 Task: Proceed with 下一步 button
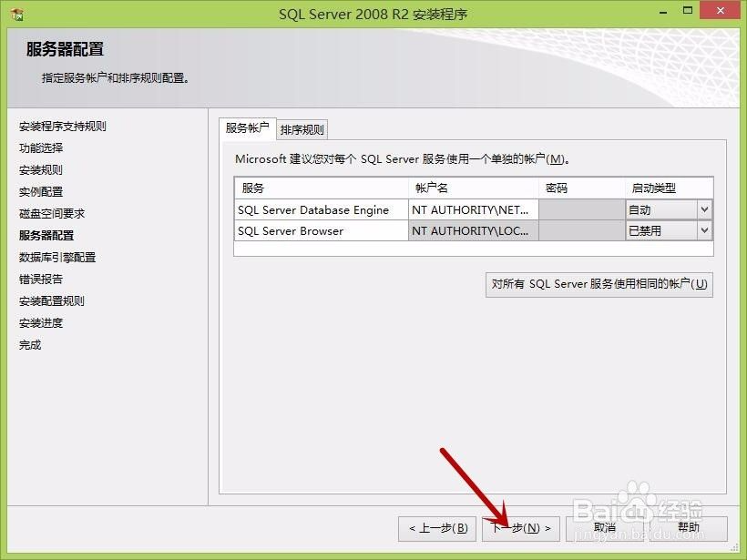click(521, 528)
